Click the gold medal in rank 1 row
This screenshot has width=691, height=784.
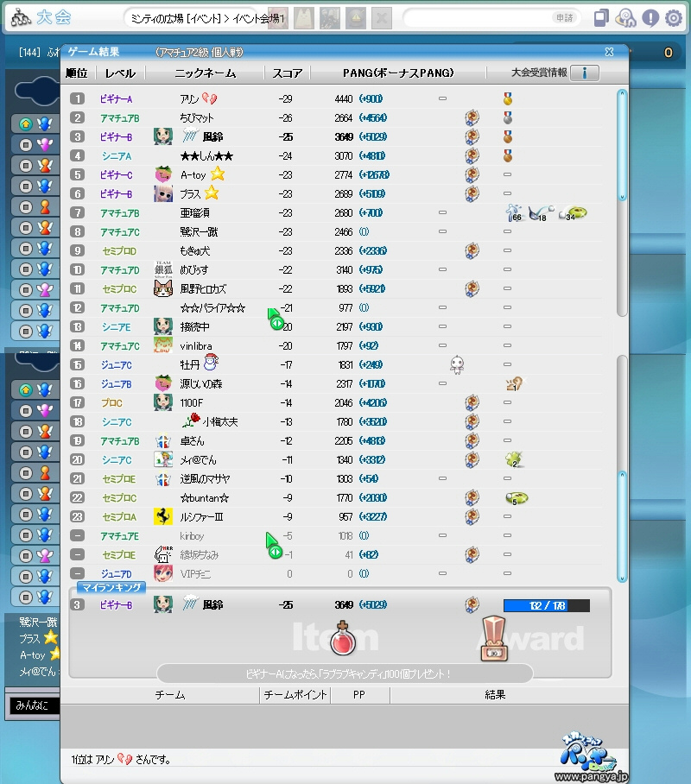[x=508, y=99]
